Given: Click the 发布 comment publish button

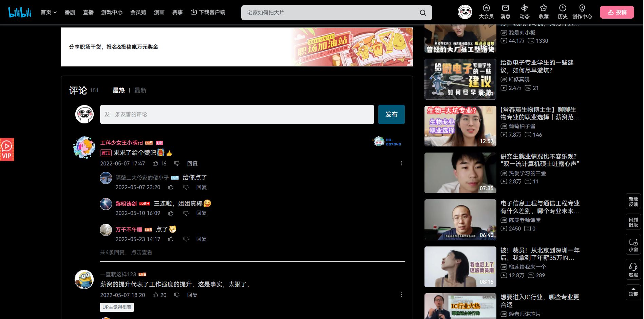Looking at the screenshot, I should (x=391, y=114).
